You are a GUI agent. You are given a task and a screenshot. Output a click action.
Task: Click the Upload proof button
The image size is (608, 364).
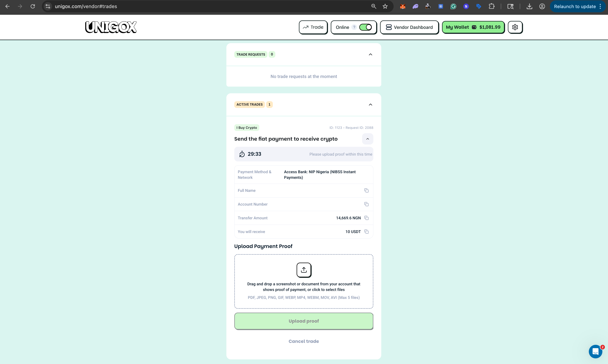click(304, 321)
